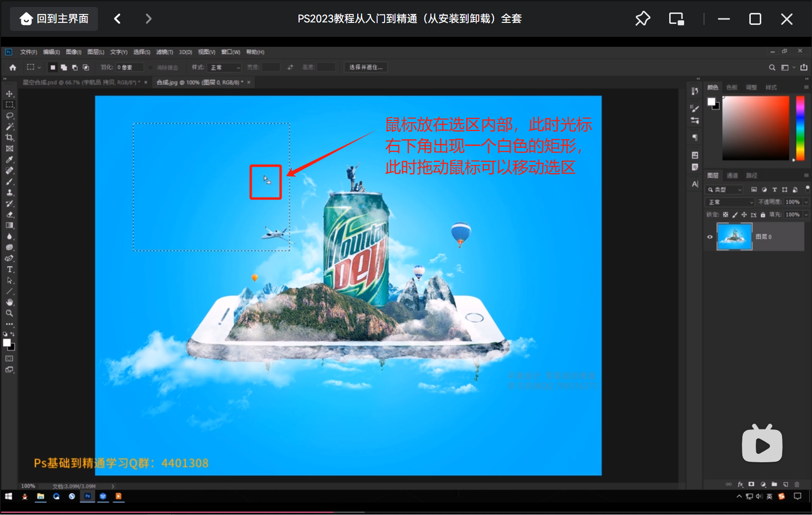Select the Lasso tool

pyautogui.click(x=9, y=115)
